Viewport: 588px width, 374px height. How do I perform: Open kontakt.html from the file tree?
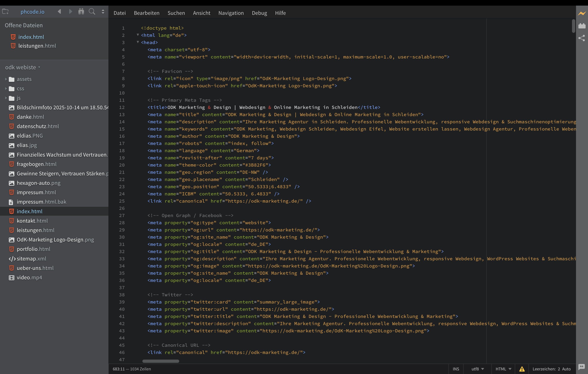[x=32, y=220]
